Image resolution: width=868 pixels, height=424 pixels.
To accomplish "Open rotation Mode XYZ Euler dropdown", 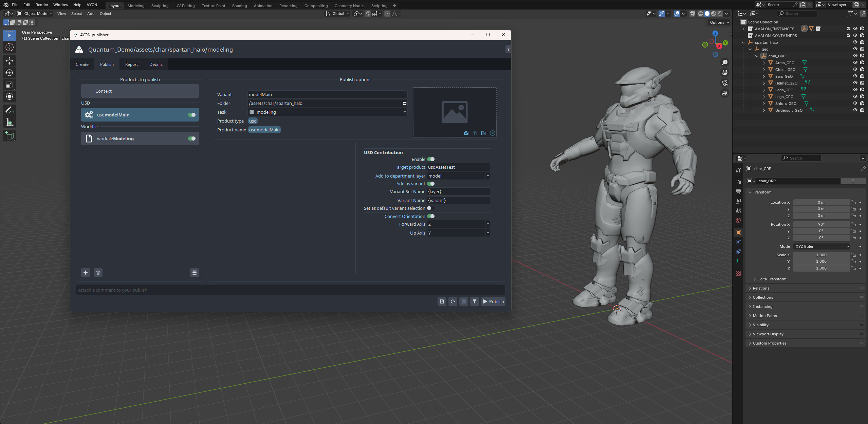I will click(821, 246).
